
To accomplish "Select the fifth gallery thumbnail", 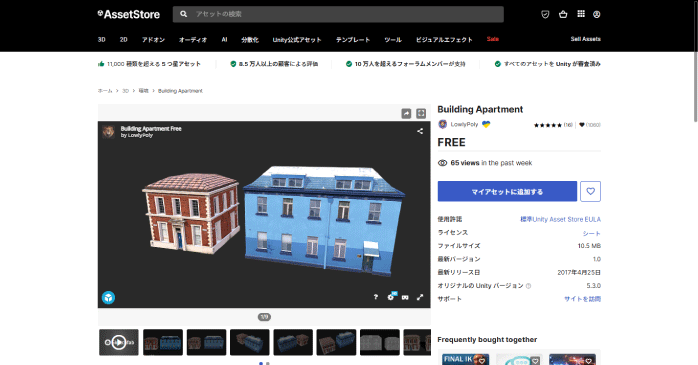I will pos(293,342).
